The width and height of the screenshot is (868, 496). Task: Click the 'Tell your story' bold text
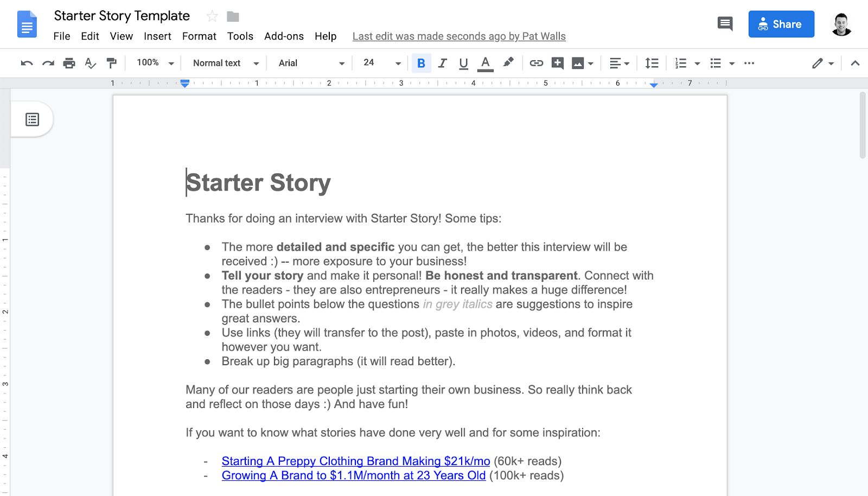263,276
